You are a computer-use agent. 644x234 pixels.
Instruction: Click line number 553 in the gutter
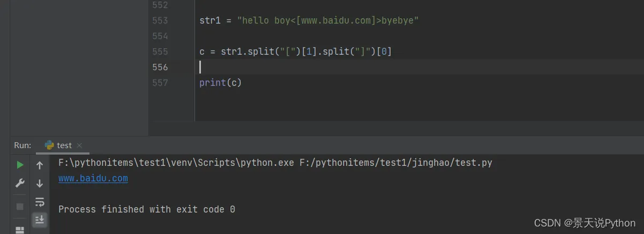(160, 20)
